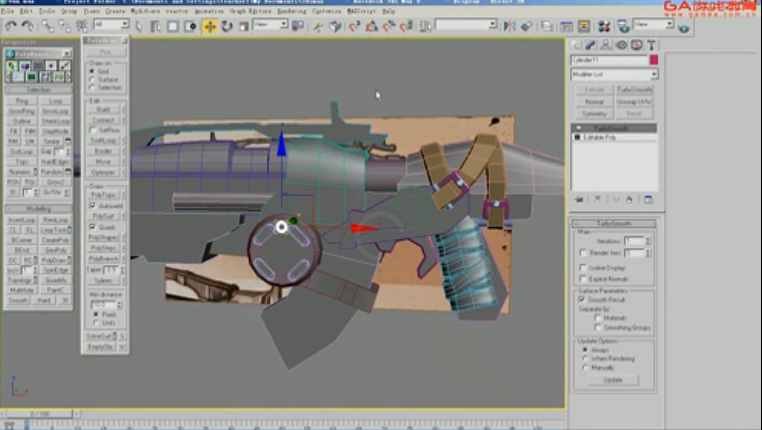762x430 pixels.
Task: Click the Align tool icon
Action: (527, 26)
